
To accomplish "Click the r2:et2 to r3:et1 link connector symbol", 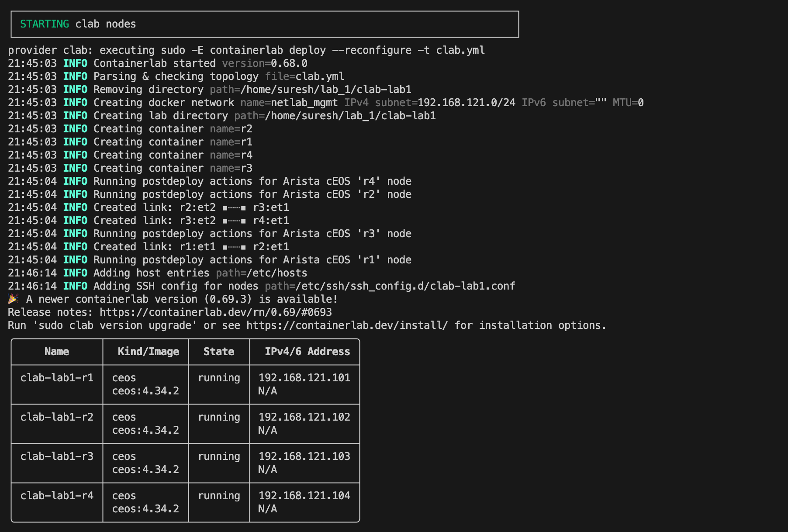I will (234, 208).
